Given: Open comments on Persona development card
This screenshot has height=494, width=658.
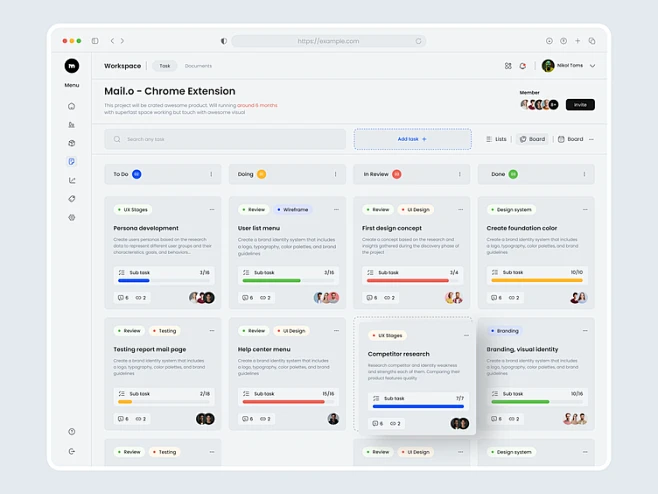Looking at the screenshot, I should point(123,298).
